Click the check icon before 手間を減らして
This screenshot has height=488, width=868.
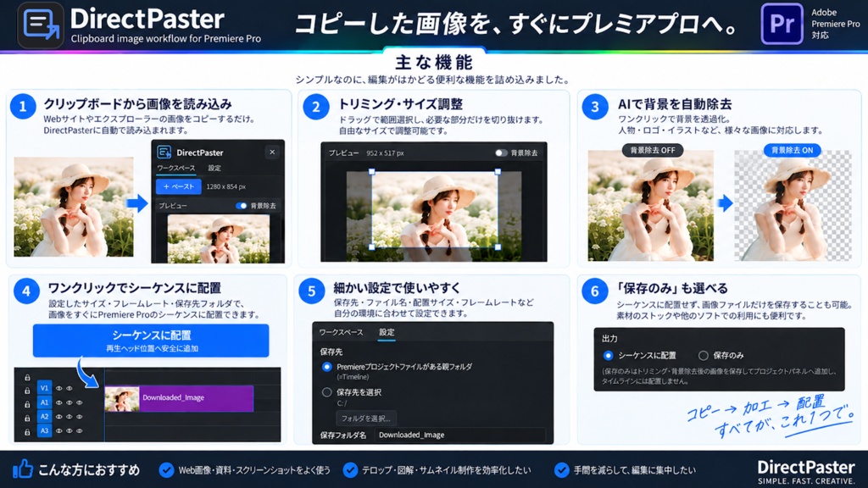561,469
